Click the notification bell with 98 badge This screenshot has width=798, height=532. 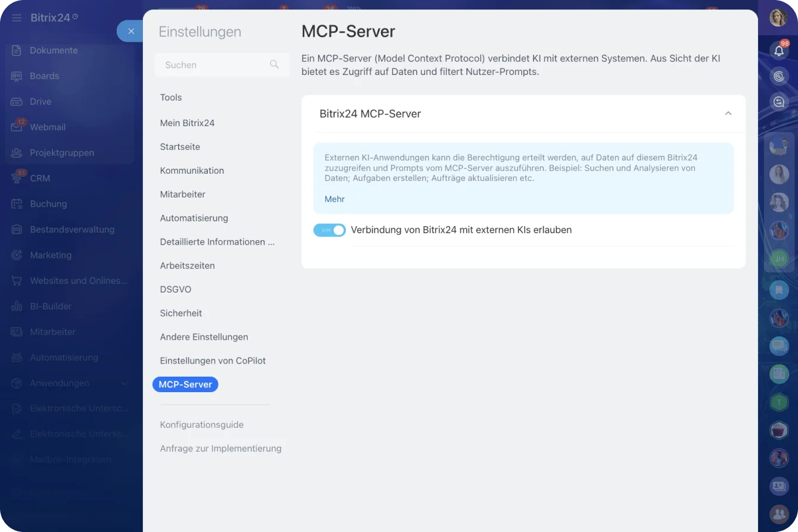pyautogui.click(x=779, y=50)
